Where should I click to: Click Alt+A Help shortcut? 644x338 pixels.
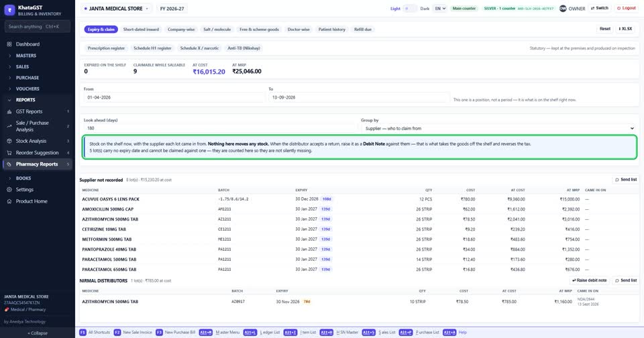[455, 332]
